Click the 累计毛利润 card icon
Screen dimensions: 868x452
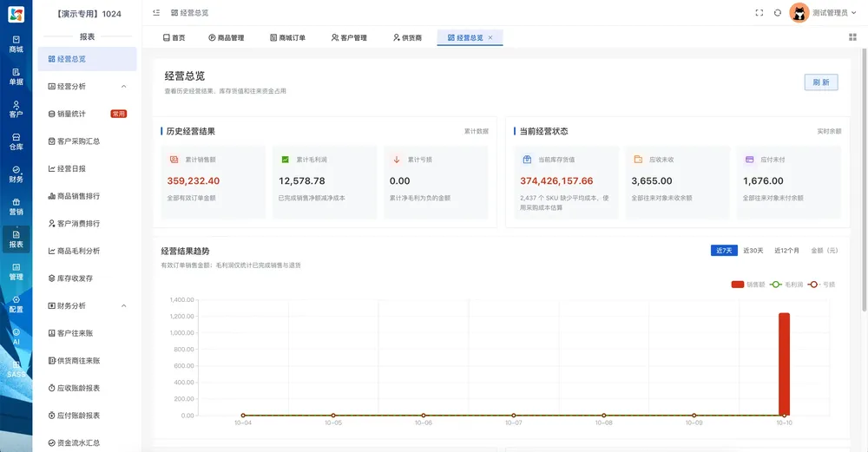pos(285,160)
